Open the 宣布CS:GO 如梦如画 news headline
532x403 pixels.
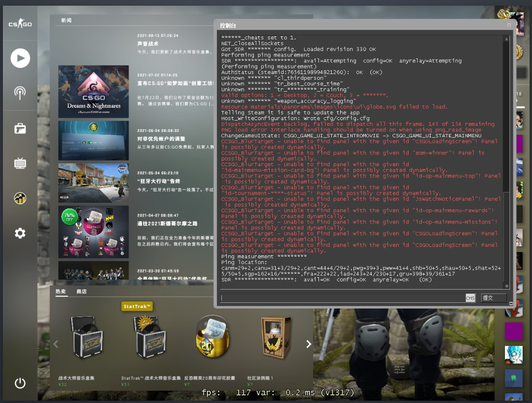click(175, 83)
